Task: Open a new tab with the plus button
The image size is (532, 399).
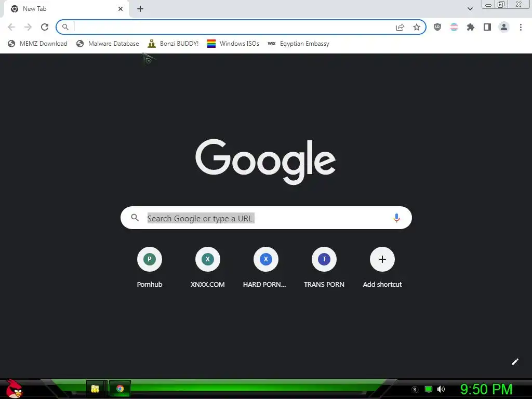Action: click(140, 9)
